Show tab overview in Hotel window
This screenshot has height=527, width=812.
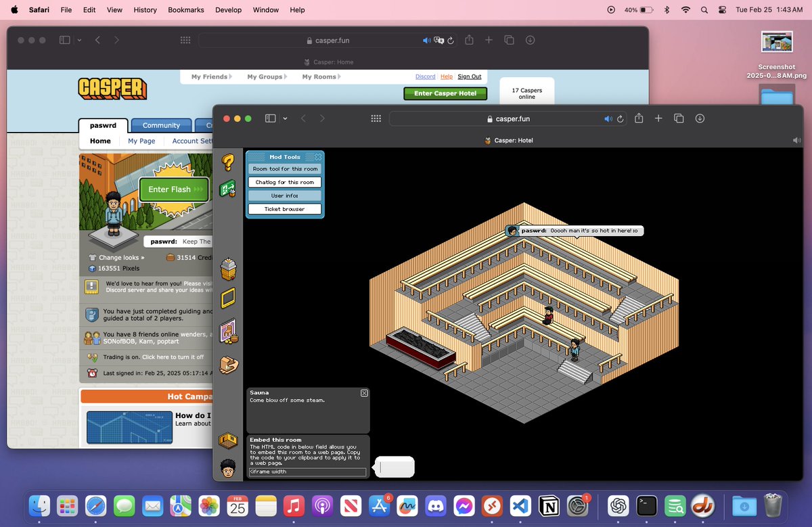click(x=679, y=118)
